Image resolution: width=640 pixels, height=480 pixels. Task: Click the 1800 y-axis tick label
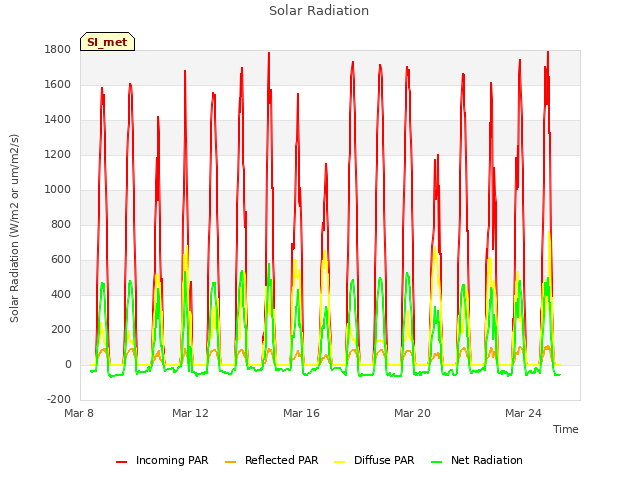58,50
